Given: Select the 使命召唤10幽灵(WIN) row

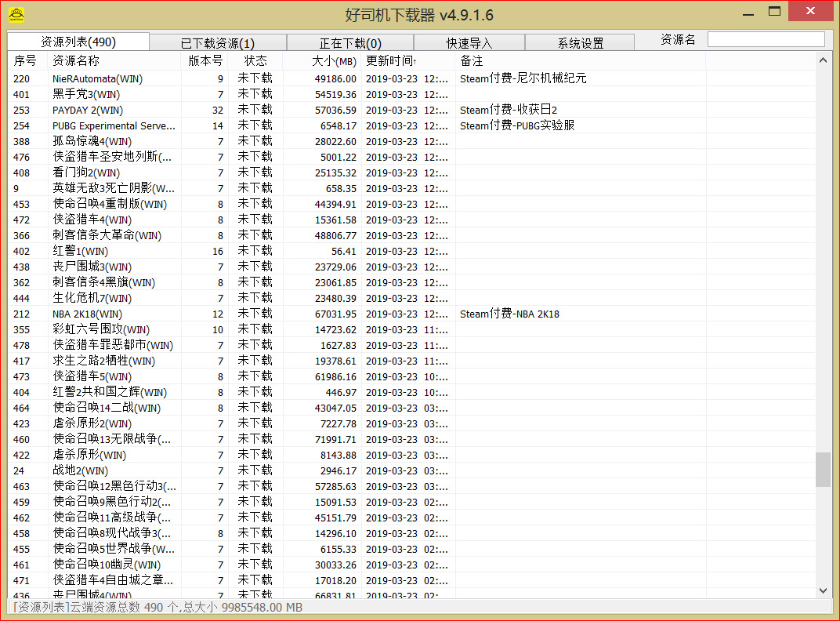Looking at the screenshot, I should point(411,565).
